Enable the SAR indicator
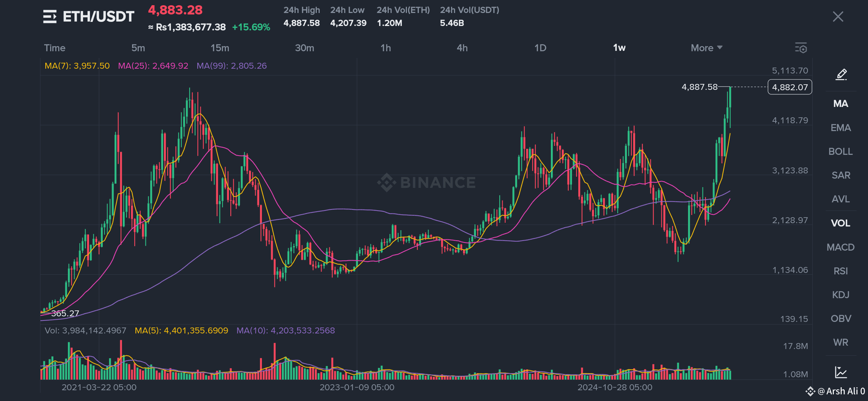Screen dimensions: 868x401 click(841, 175)
